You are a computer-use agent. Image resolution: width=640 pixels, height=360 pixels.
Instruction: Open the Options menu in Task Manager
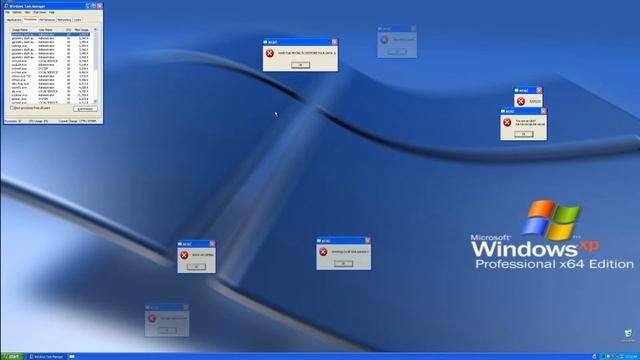(x=17, y=12)
